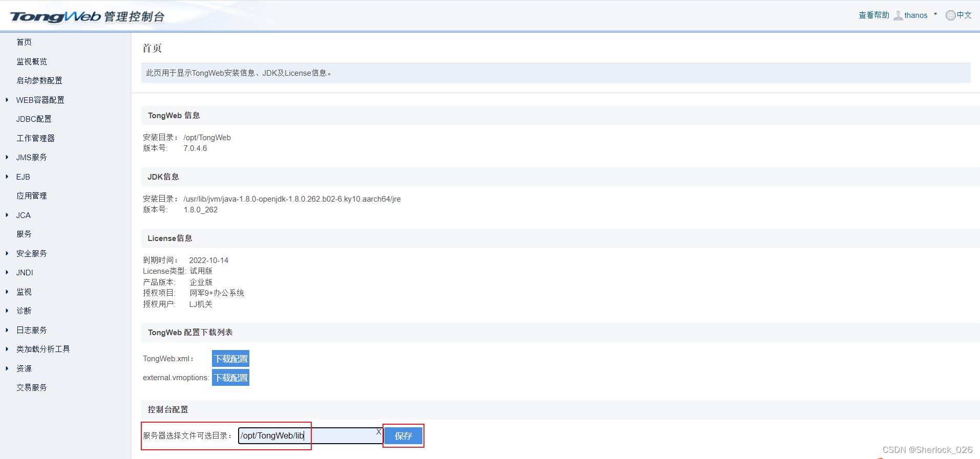The width and height of the screenshot is (980, 459).
Task: Expand the 安全服务 tree arrow
Action: (7, 253)
